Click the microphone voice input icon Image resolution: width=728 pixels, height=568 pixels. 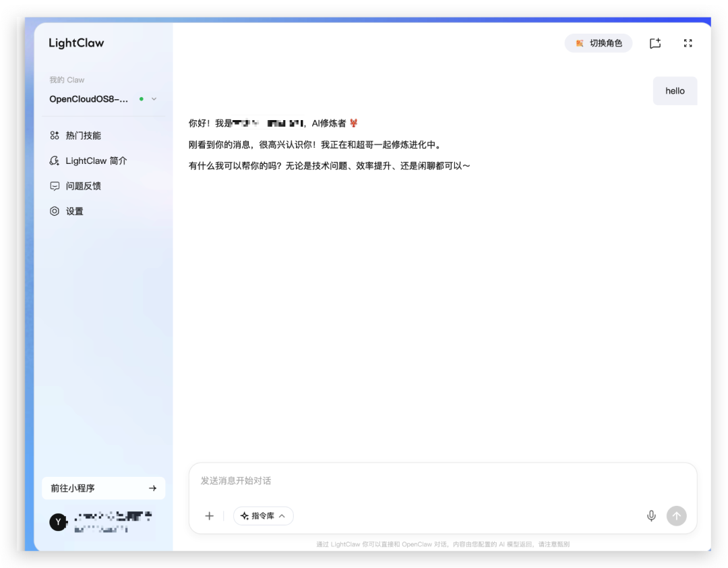point(651,515)
